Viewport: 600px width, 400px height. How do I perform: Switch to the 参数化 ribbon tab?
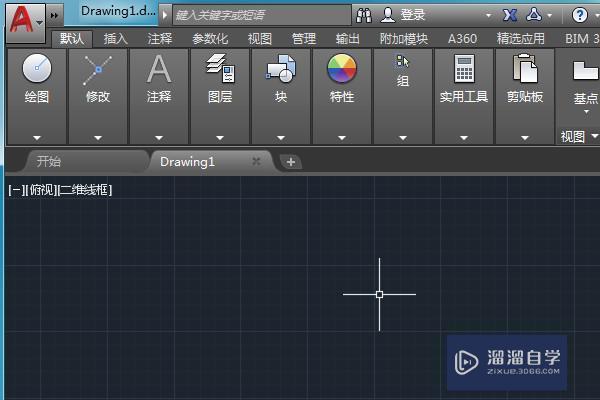210,39
